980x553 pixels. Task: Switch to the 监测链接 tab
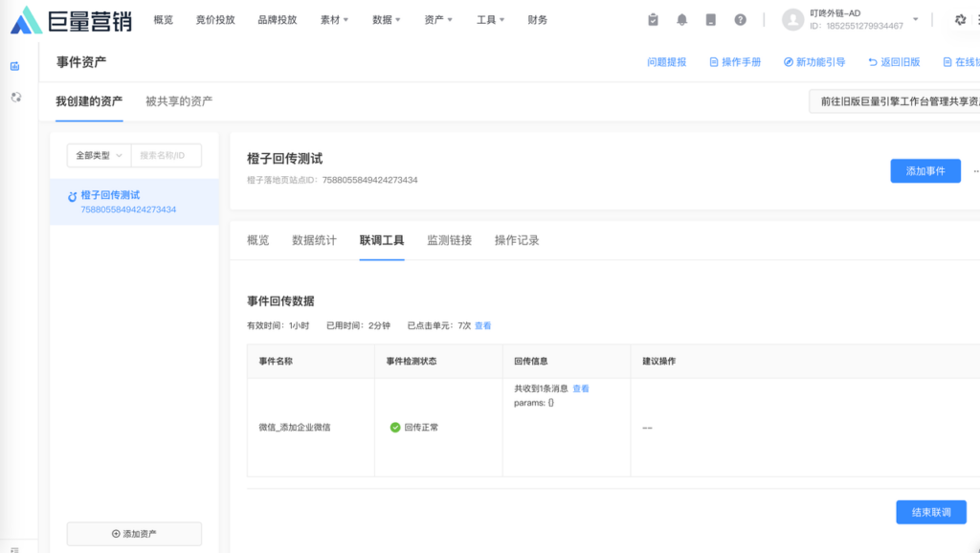(449, 240)
